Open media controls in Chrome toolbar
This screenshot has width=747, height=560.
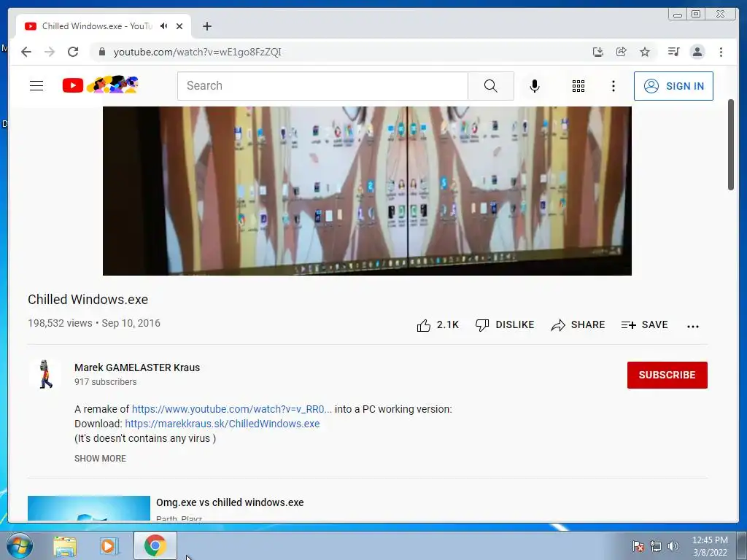pyautogui.click(x=673, y=52)
